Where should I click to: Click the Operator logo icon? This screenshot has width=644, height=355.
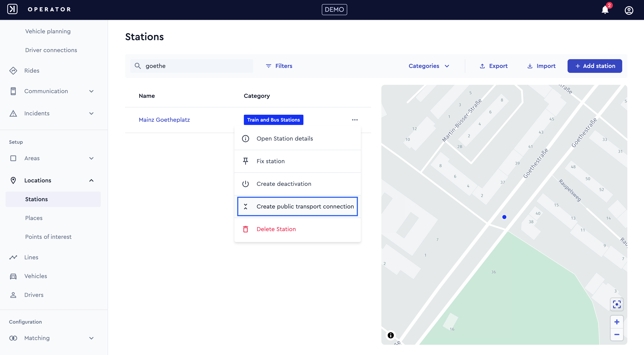pos(12,9)
